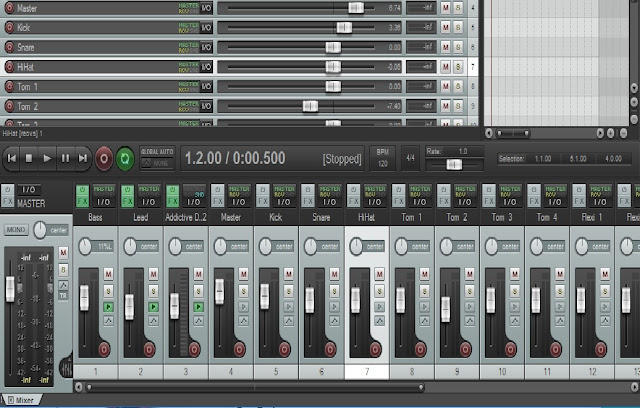Click the Snare track volume fader in track list
This screenshot has width=640, height=408.
pyautogui.click(x=333, y=47)
